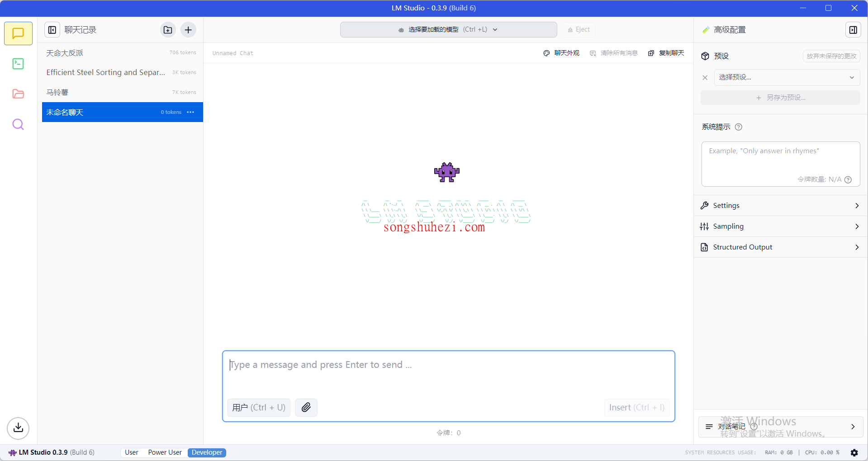Collapse the chat history sidebar
The image size is (868, 461).
pos(52,30)
